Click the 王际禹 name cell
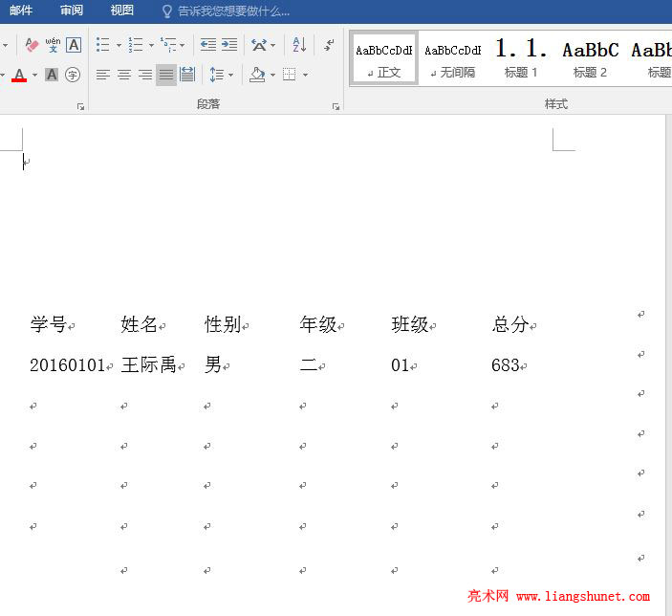The width and height of the screenshot is (672, 616). tap(149, 365)
